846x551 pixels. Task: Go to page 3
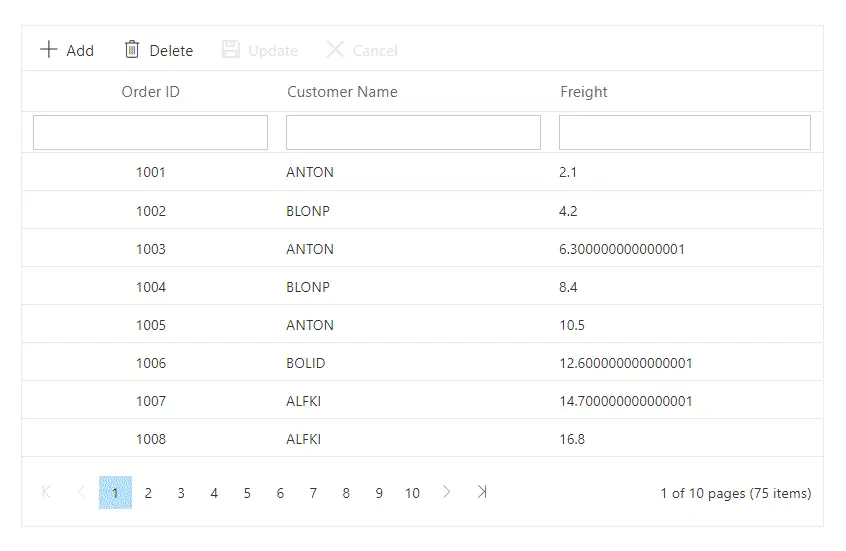click(x=181, y=493)
